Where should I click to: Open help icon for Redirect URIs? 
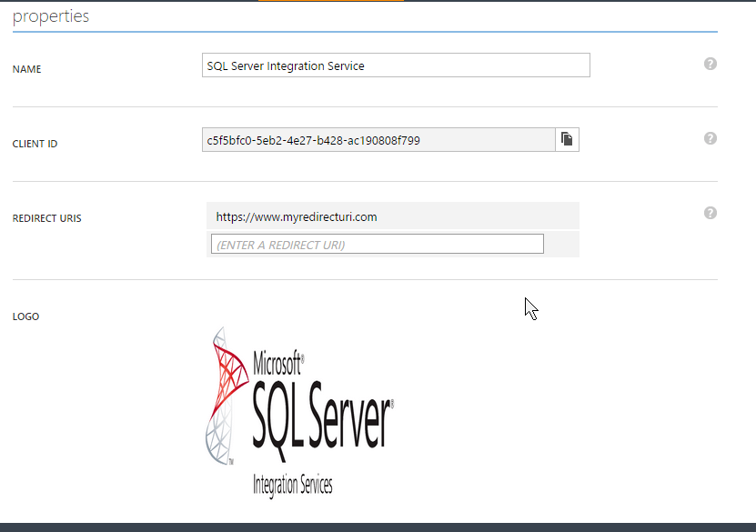coord(711,213)
